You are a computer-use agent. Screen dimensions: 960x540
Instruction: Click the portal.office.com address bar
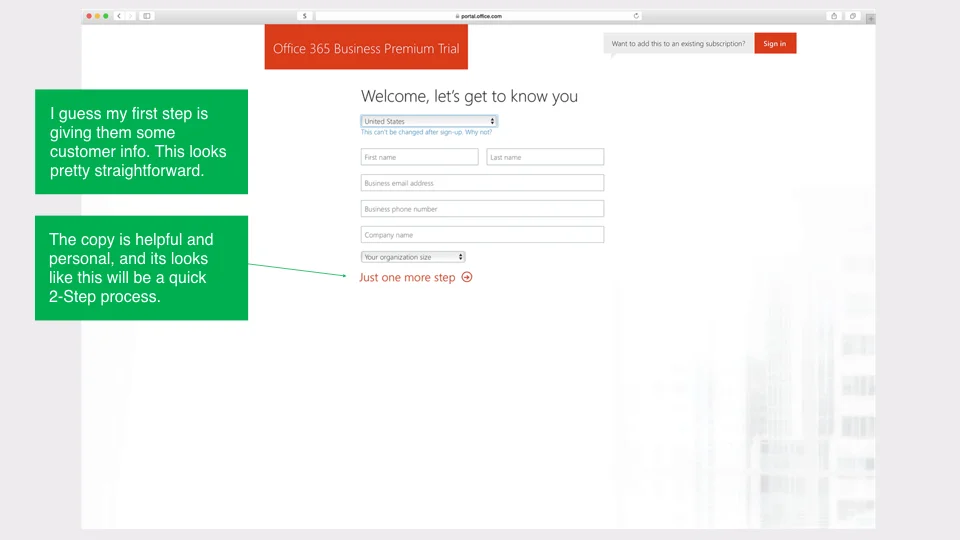[x=478, y=16]
